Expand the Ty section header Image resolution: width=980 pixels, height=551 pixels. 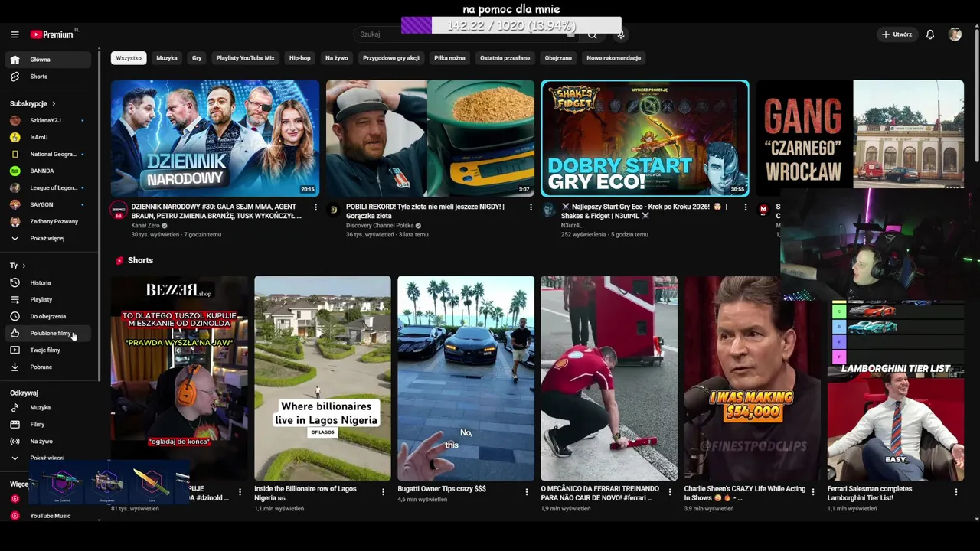(x=18, y=266)
